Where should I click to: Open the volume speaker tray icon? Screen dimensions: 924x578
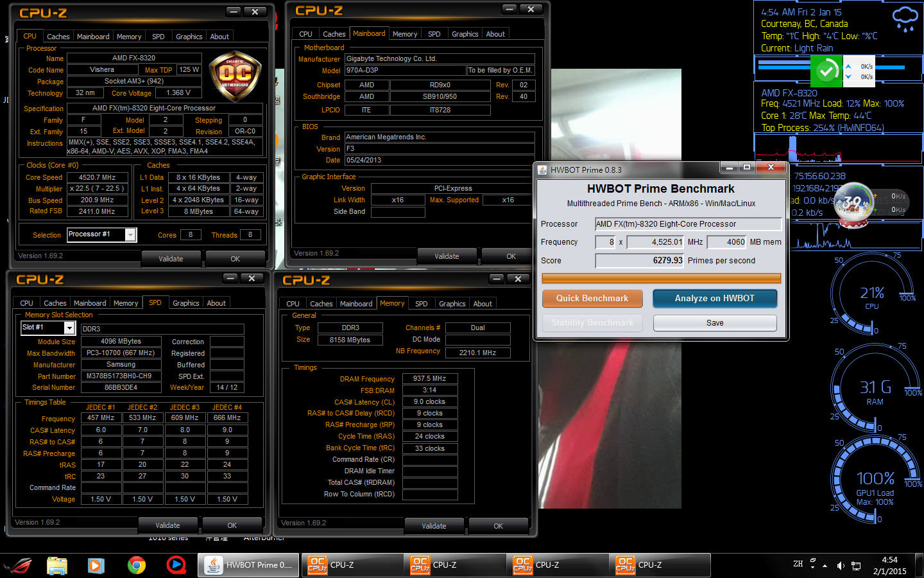click(841, 565)
